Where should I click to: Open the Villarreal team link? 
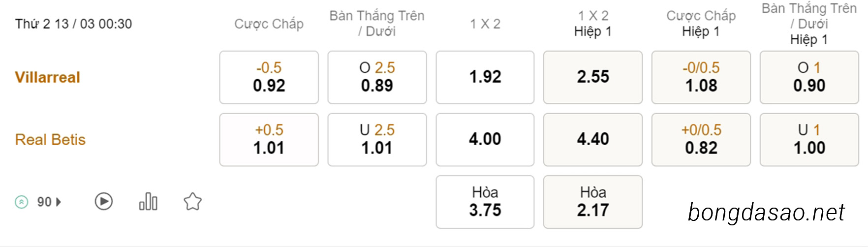(x=47, y=77)
